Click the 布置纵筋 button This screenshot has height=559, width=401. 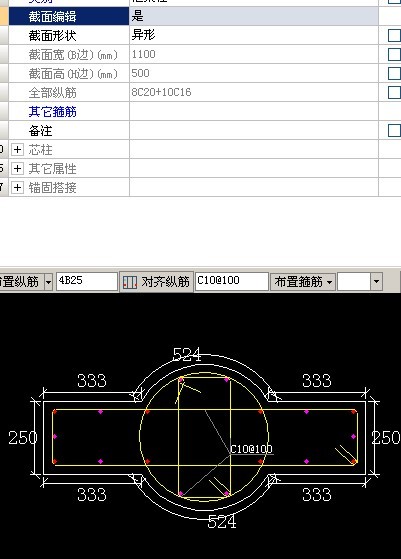pos(21,282)
